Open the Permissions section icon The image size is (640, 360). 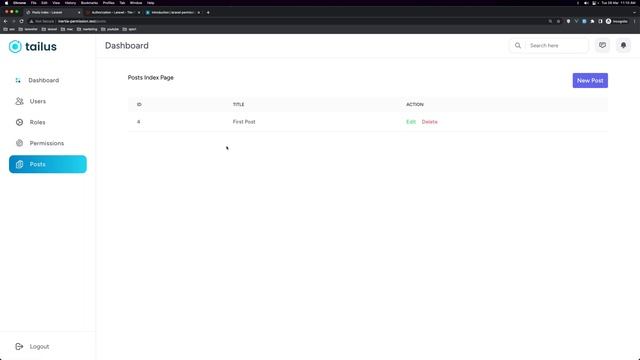pos(19,143)
